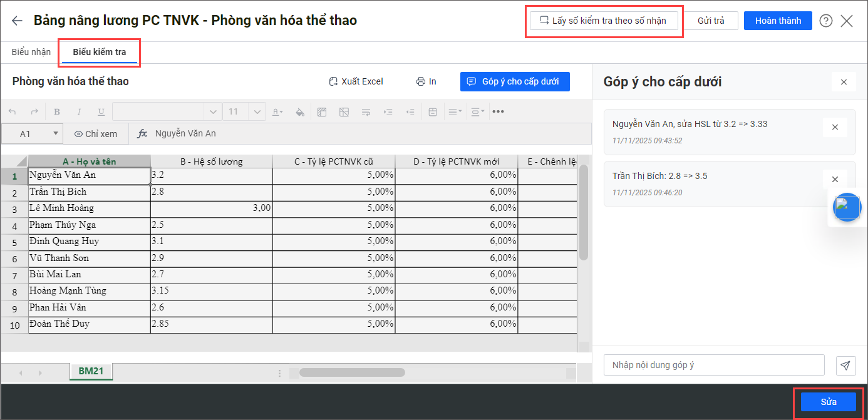The height and width of the screenshot is (420, 868).
Task: Click the send comment paper plane icon
Action: coord(845,365)
